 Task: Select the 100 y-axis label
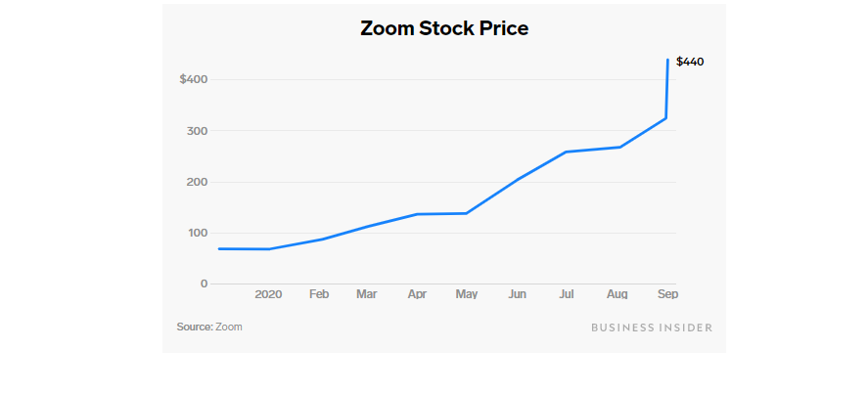[x=197, y=233]
